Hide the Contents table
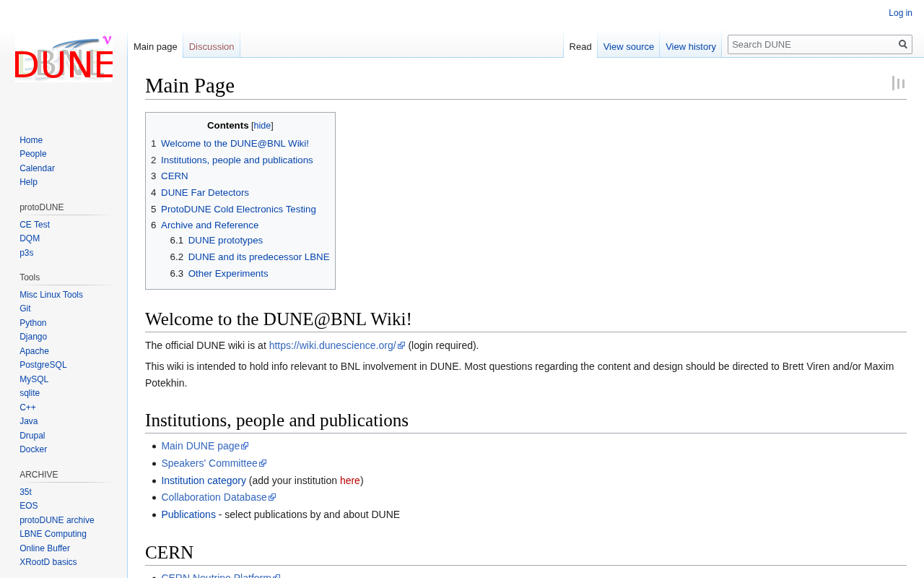 262,126
